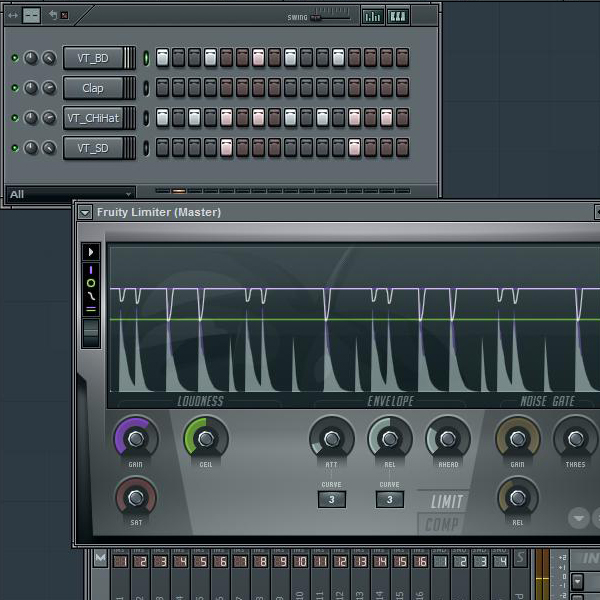
Task: Click the VT_BD volume knob
Action: tap(49, 58)
